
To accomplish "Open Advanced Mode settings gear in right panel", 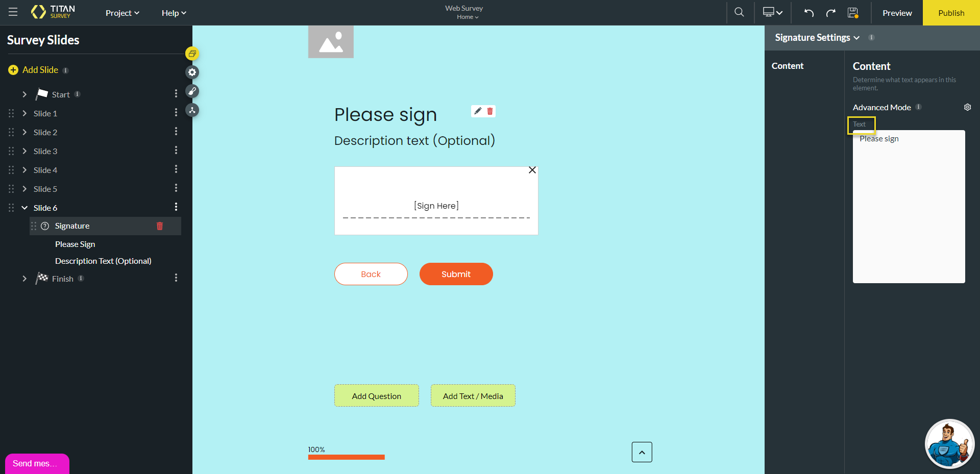I will click(968, 107).
